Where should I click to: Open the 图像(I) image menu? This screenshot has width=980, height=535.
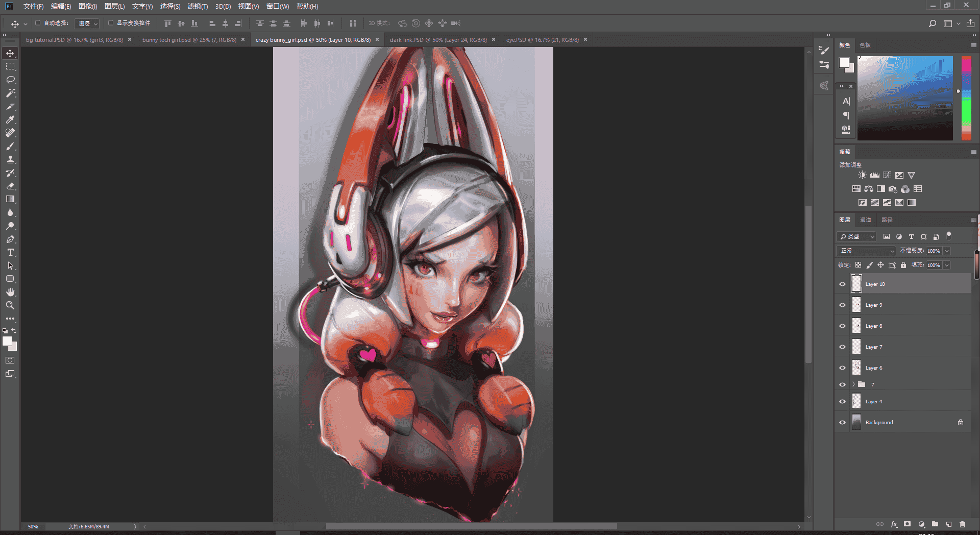tap(88, 6)
